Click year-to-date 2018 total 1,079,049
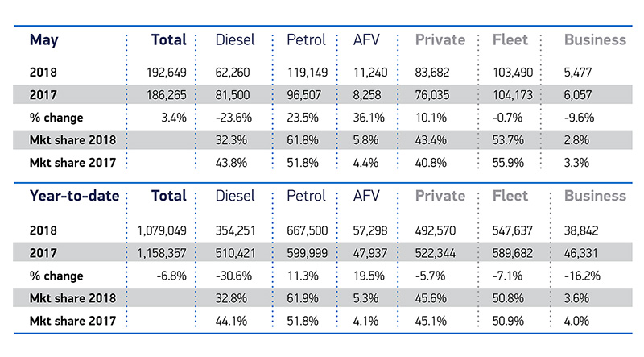 (157, 231)
